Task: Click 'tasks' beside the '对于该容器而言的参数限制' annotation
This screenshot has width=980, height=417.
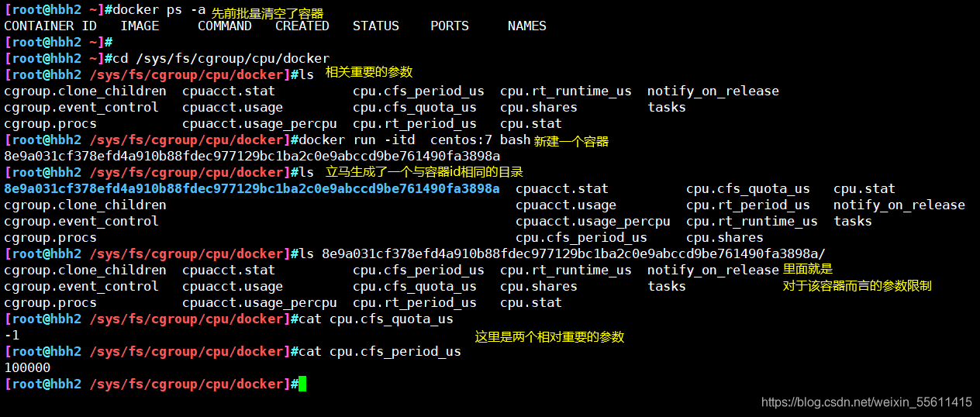Action: tap(667, 286)
